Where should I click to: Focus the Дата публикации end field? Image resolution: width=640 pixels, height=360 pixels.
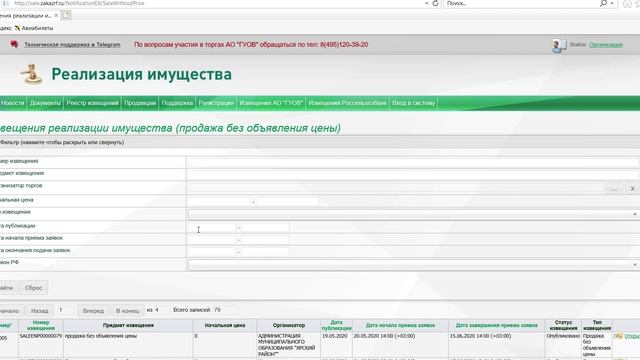tap(265, 227)
